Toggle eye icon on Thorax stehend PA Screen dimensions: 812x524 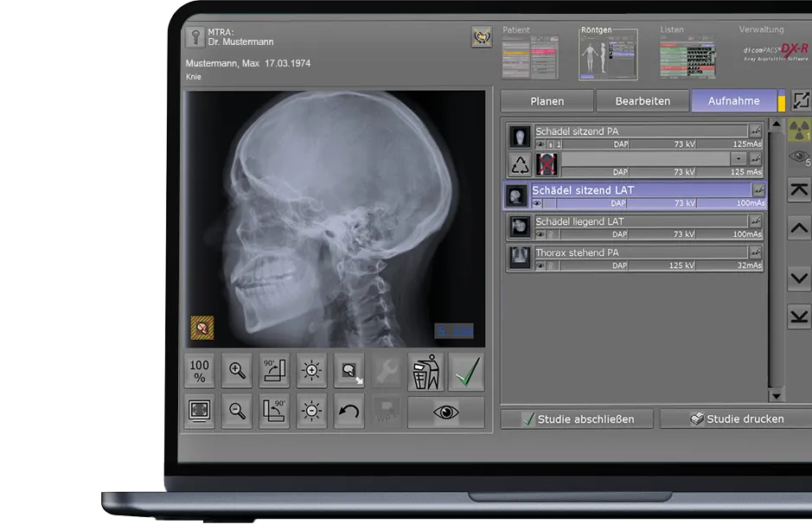540,265
